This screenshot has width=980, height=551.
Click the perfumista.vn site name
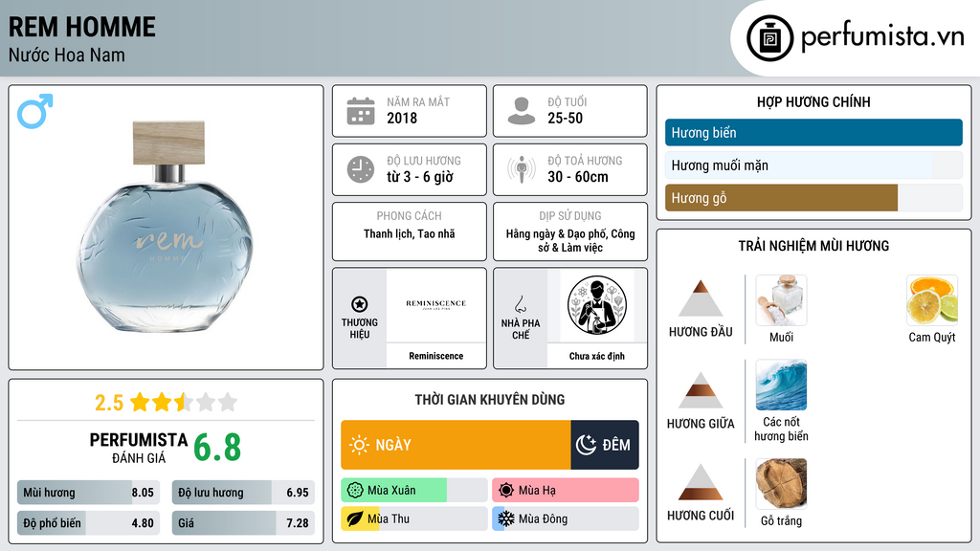point(882,37)
